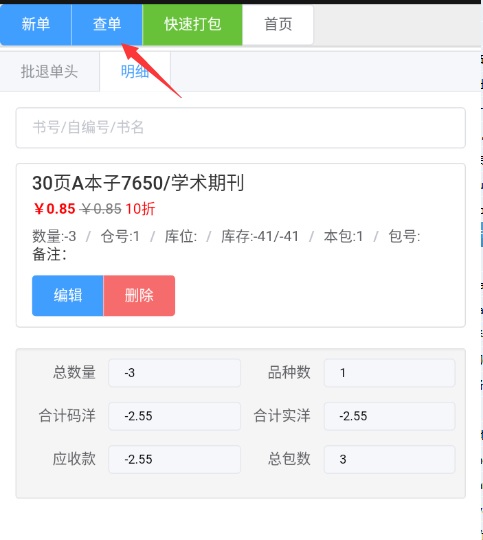The height and width of the screenshot is (540, 483).
Task: Open the 查单 order lookup
Action: (x=107, y=24)
